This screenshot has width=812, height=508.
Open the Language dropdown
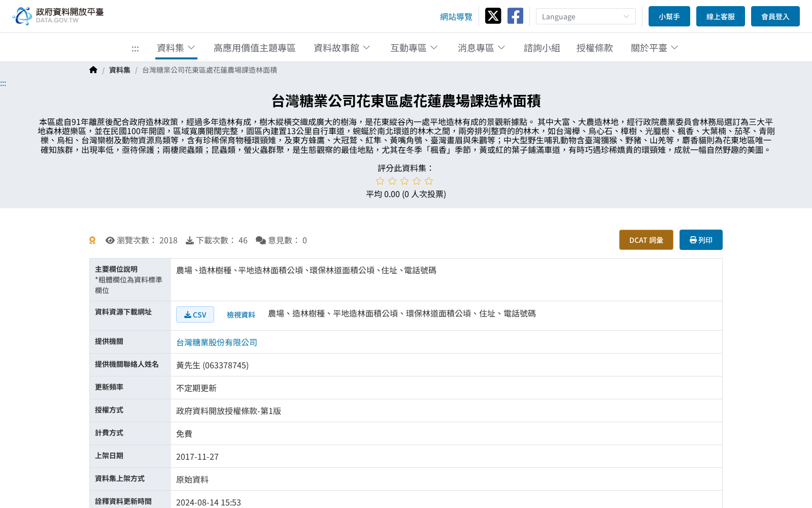tap(586, 16)
